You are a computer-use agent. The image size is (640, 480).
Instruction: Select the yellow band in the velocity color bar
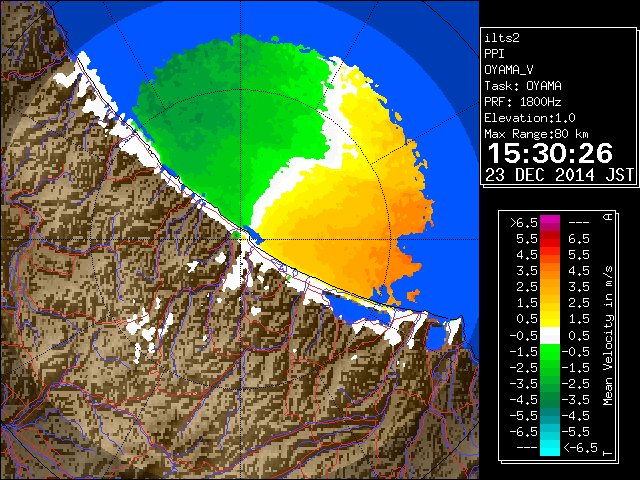[550, 319]
